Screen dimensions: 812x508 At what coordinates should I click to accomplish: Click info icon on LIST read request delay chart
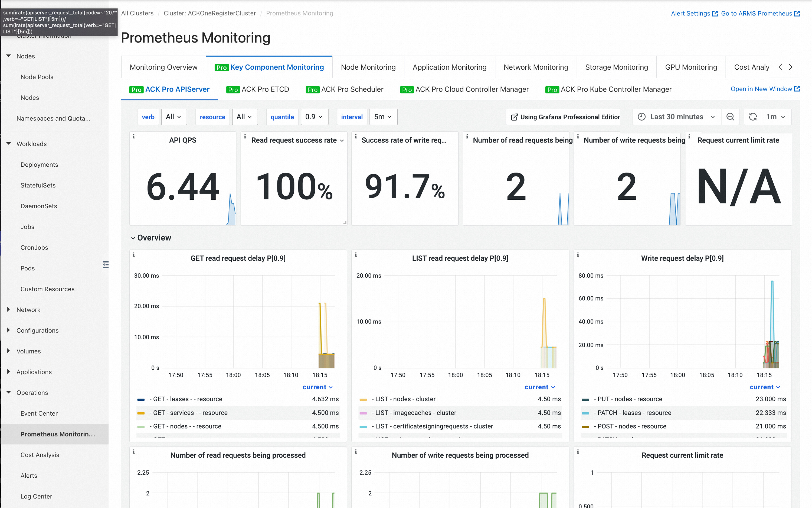point(356,255)
